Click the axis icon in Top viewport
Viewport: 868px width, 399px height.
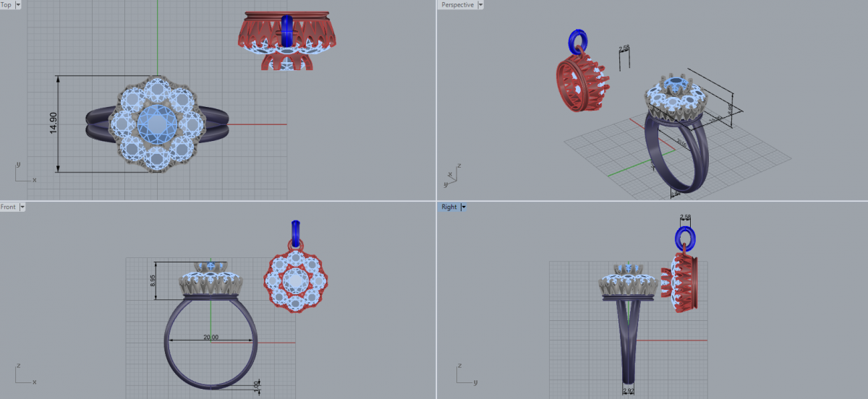[20, 172]
